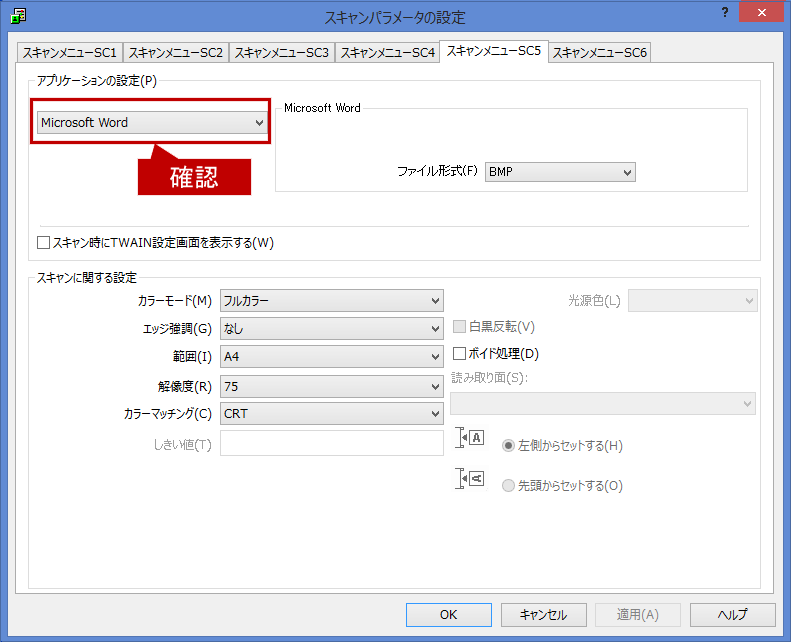
Task: Switch to スキャンメニューSC6 tab
Action: 599,52
